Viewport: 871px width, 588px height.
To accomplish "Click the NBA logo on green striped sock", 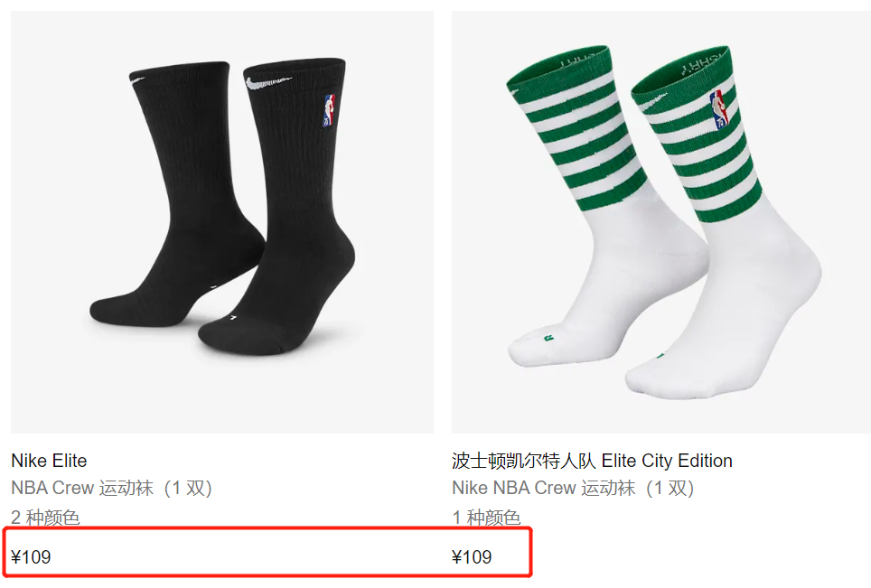I will click(x=718, y=110).
